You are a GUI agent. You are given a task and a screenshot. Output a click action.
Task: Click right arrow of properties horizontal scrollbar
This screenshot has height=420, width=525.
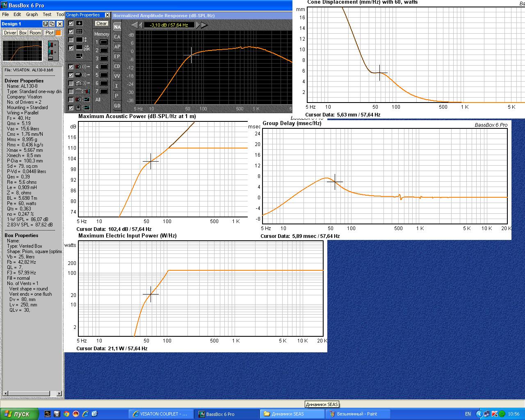tap(59, 394)
